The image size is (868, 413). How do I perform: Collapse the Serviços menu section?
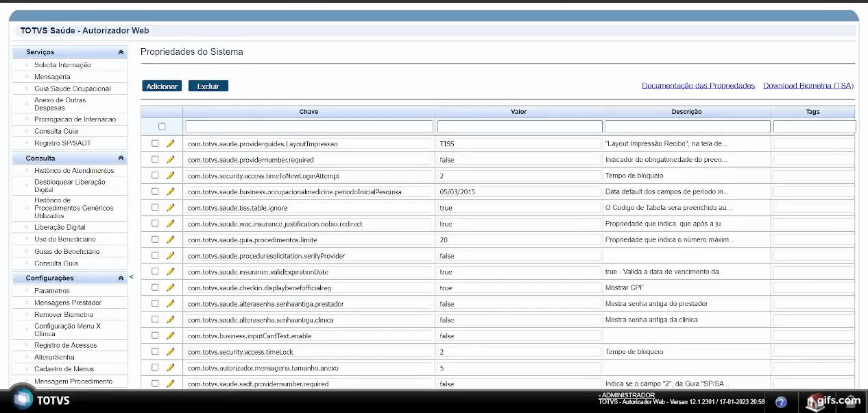point(121,52)
